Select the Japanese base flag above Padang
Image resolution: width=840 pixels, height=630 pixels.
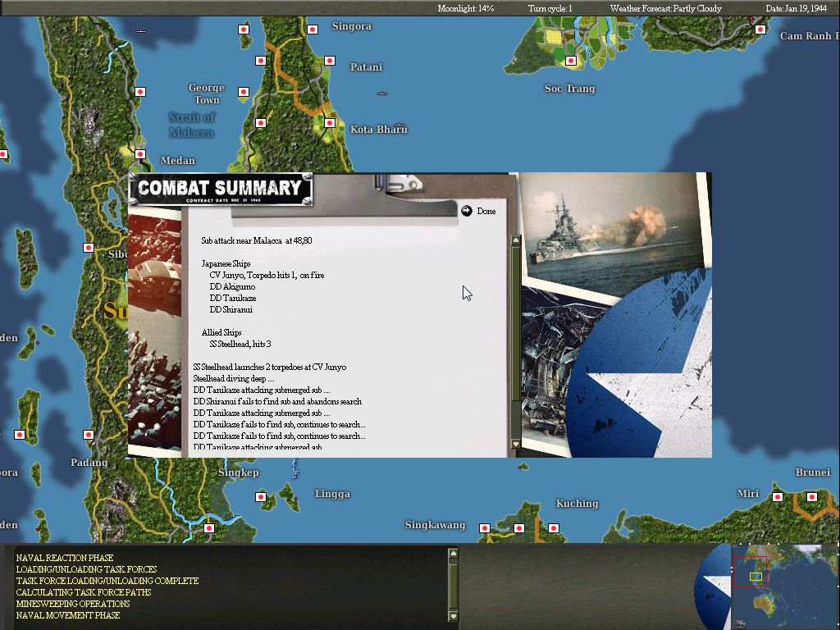pyautogui.click(x=89, y=435)
